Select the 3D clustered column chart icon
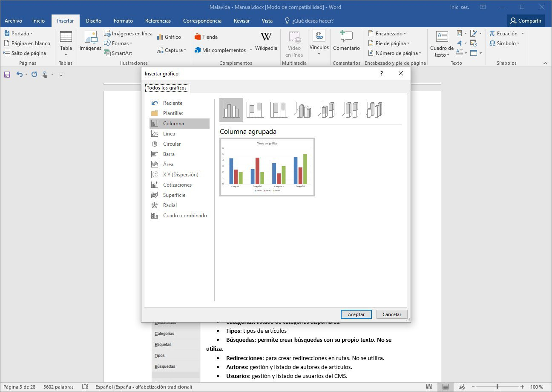 click(303, 110)
